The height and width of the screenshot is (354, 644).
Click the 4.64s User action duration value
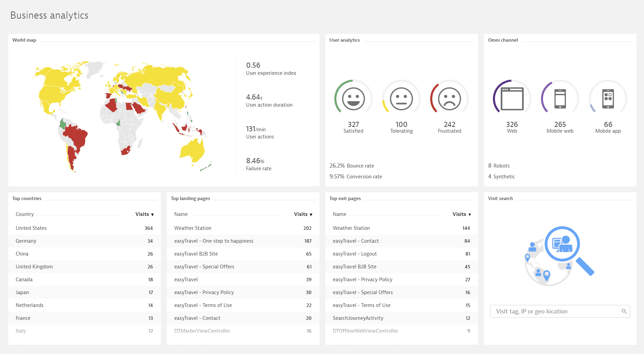[254, 97]
